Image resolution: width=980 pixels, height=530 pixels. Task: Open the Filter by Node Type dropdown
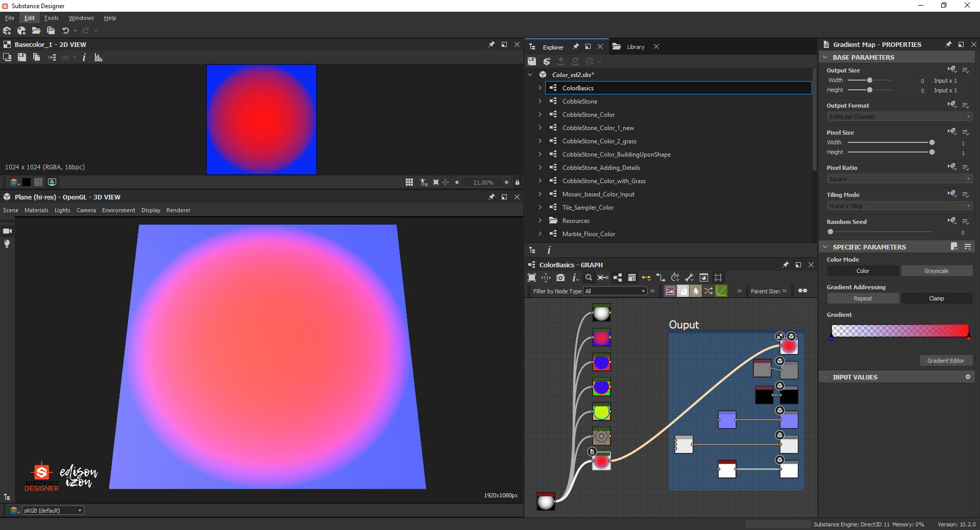click(x=615, y=291)
